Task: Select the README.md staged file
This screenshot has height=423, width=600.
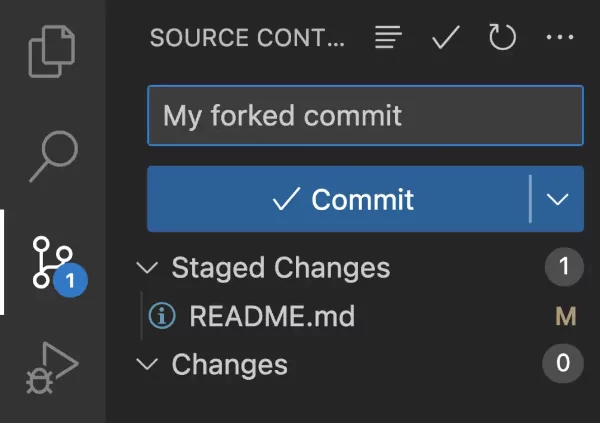Action: (x=272, y=317)
